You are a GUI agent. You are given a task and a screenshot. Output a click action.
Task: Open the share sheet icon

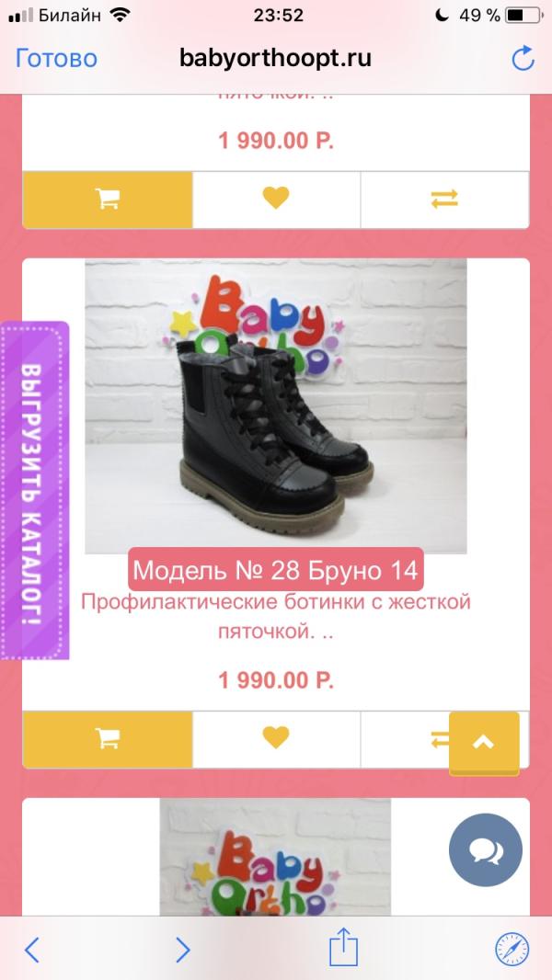[x=344, y=948]
